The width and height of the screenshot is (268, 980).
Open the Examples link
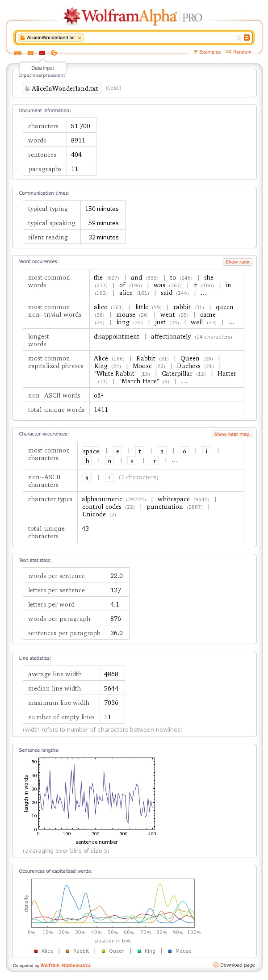207,52
